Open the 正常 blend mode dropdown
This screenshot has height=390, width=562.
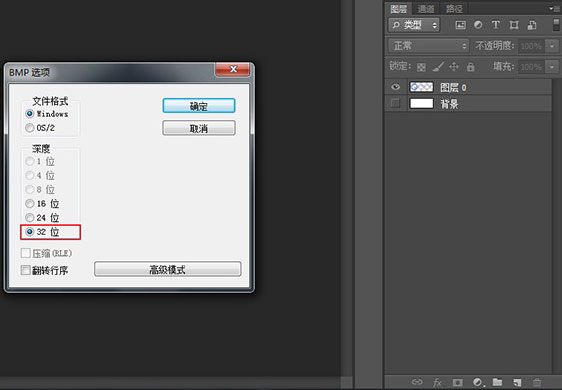(429, 46)
